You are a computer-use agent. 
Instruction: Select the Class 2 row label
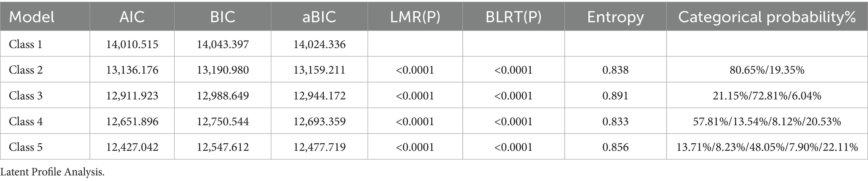point(26,70)
